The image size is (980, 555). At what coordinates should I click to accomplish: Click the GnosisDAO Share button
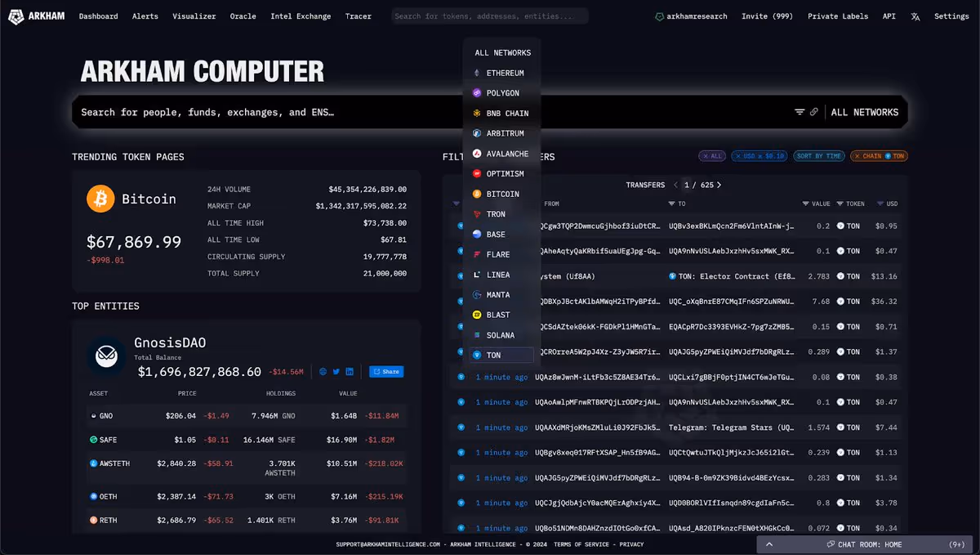pyautogui.click(x=386, y=371)
